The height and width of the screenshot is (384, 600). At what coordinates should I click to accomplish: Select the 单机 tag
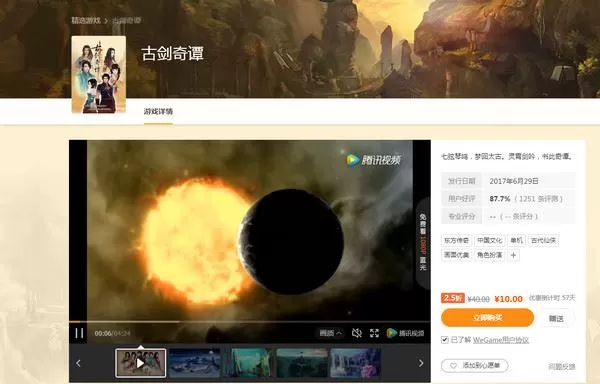(517, 241)
